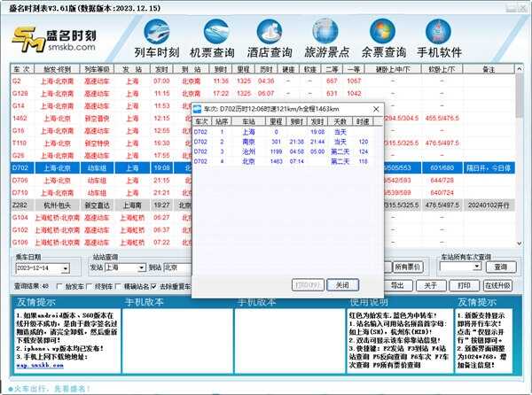Image resolution: width=532 pixels, height=395 pixels.
Task: Click the 到站 destination input field
Action: 192,267
